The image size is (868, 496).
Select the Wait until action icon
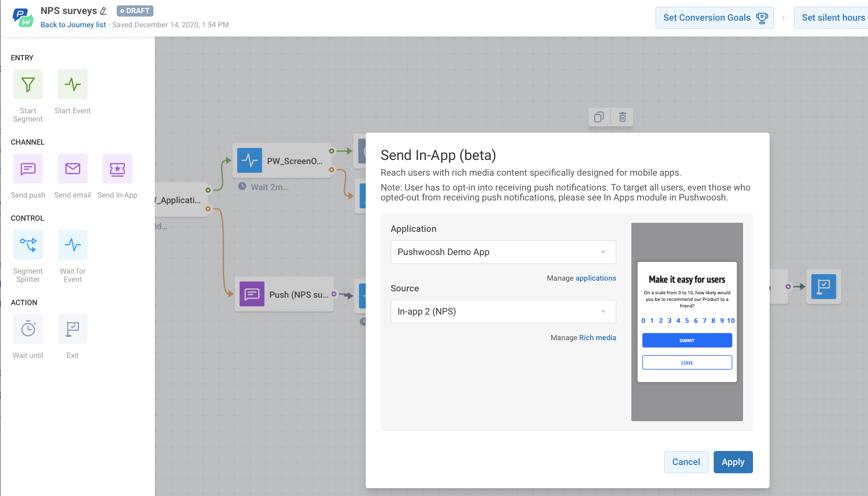point(28,329)
